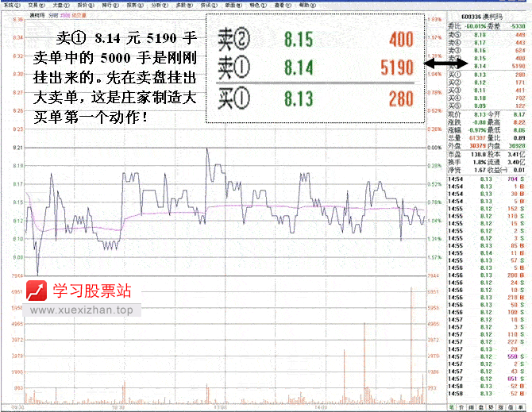Viewport: 532px width, 412px height.
Task: Click the 量比 0.89 value
Action: tap(519, 138)
